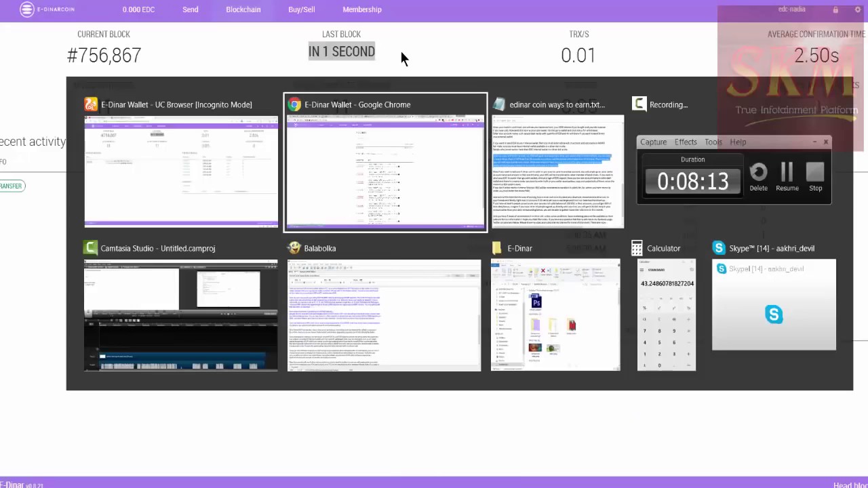Click the highlighted 'IN 1 SECOND' last block value
The image size is (868, 488).
[342, 52]
